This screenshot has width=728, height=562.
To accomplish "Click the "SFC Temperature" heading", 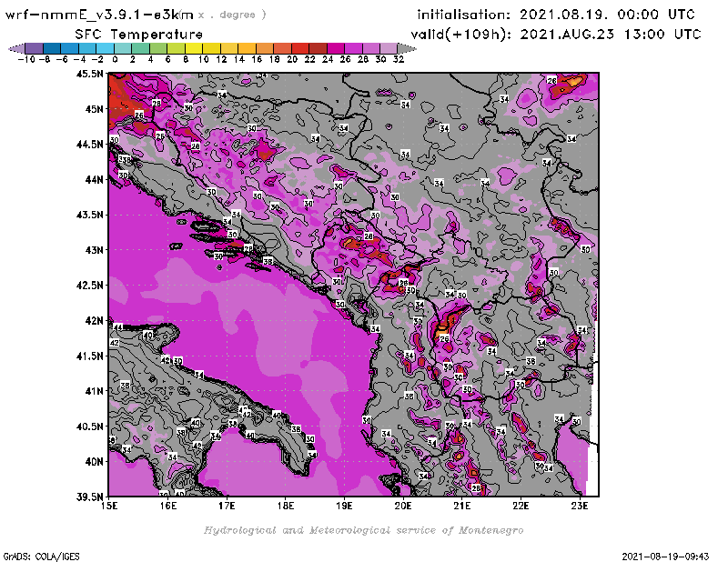I will [x=139, y=35].
